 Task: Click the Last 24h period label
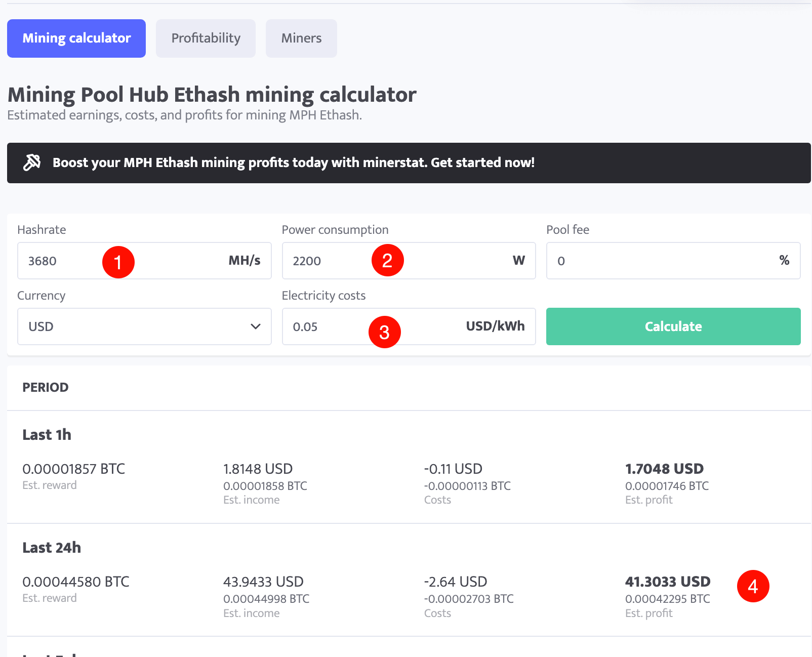coord(52,548)
